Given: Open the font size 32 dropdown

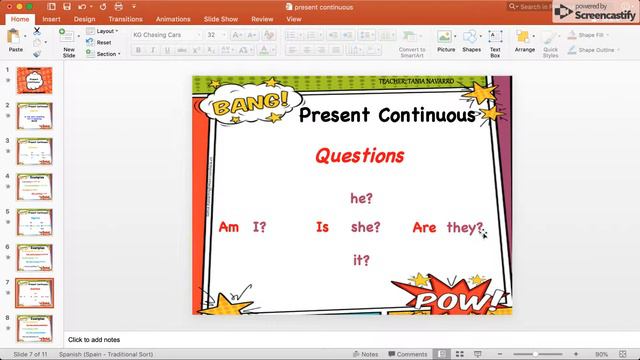Looking at the screenshot, I should 224,35.
